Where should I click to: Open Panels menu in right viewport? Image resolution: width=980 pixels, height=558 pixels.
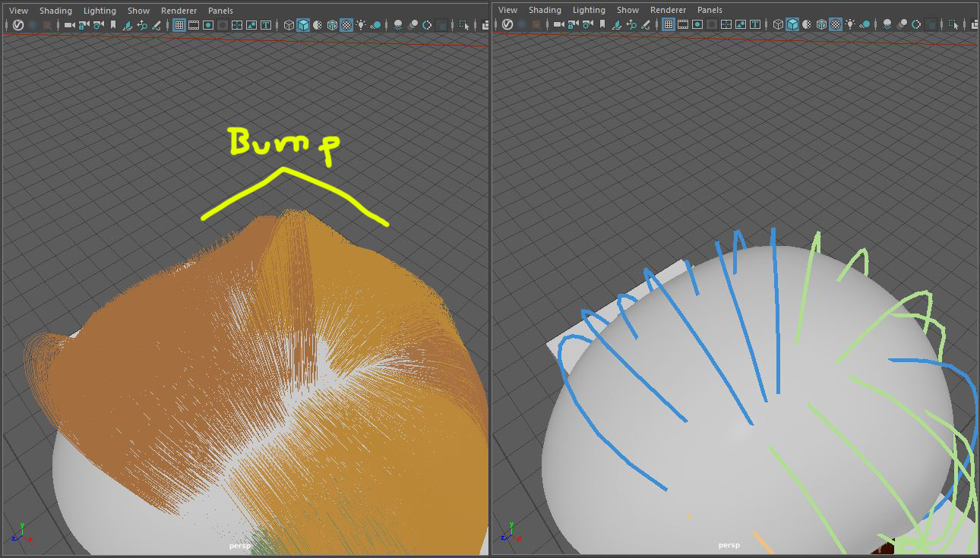coord(710,10)
